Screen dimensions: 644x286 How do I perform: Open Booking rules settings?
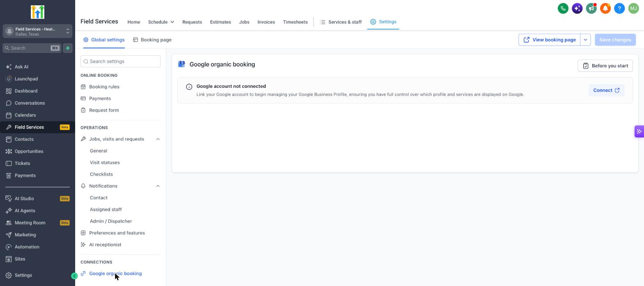[104, 87]
